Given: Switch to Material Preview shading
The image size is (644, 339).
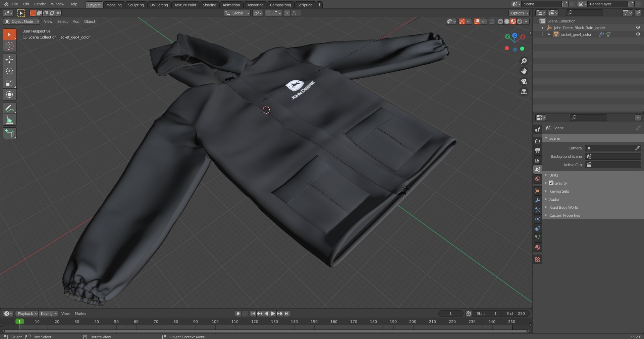Looking at the screenshot, I should [x=513, y=21].
